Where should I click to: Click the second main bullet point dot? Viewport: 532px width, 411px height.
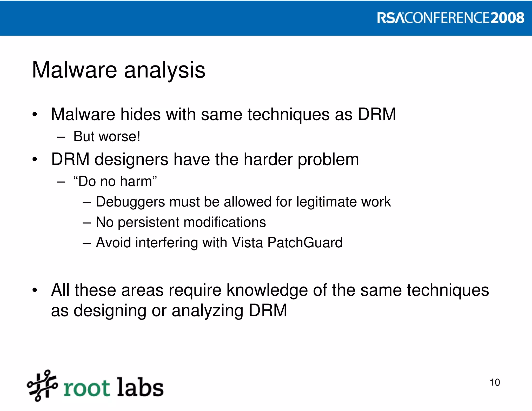click(35, 160)
